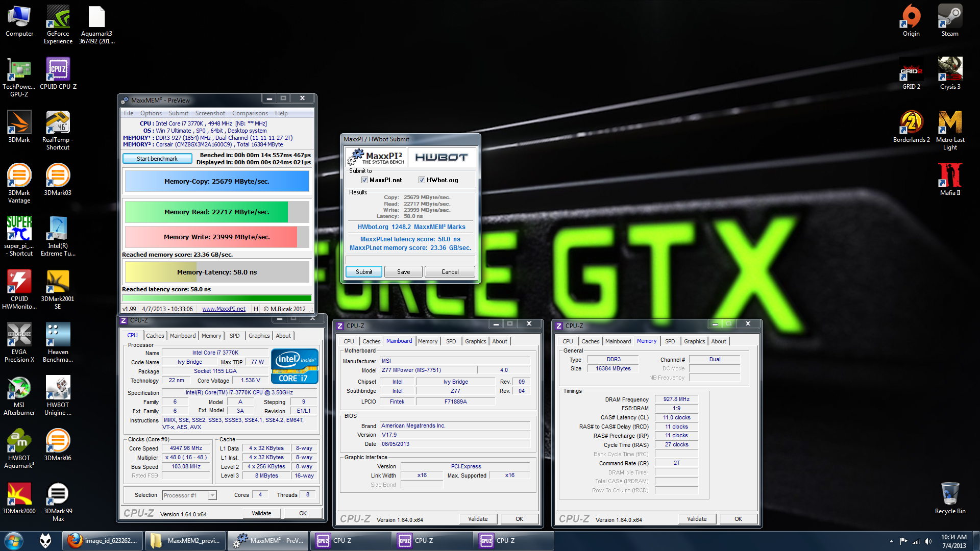980x551 pixels.
Task: Click Memory-Read result bar
Action: [217, 212]
